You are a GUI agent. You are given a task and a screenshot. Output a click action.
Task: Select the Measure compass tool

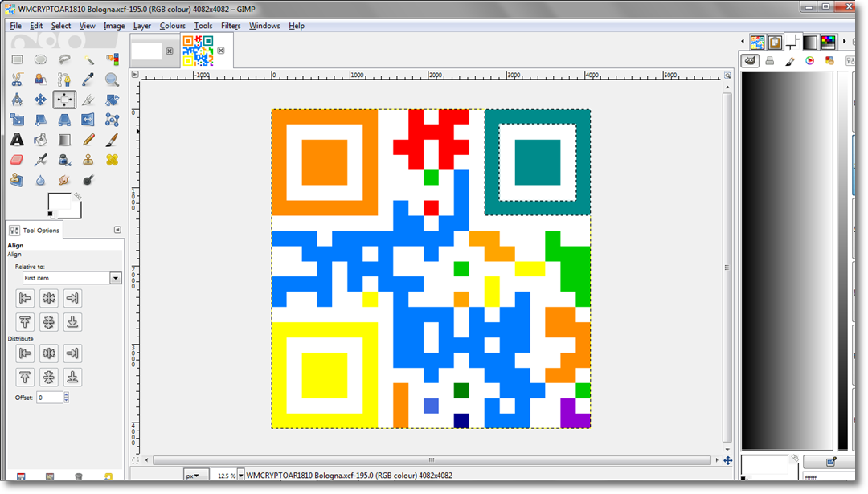(x=17, y=100)
